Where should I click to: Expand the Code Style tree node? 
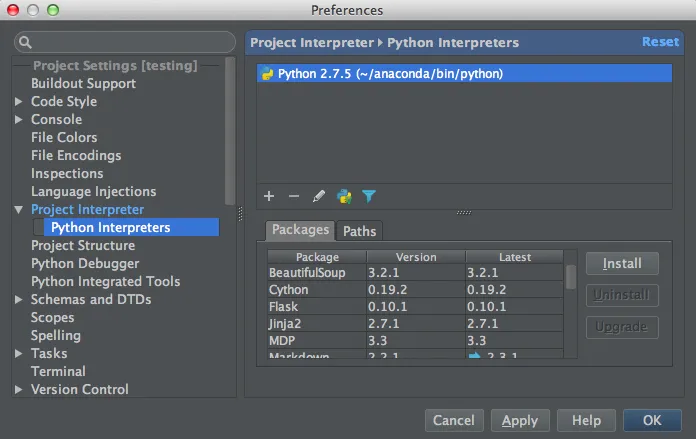(x=19, y=102)
